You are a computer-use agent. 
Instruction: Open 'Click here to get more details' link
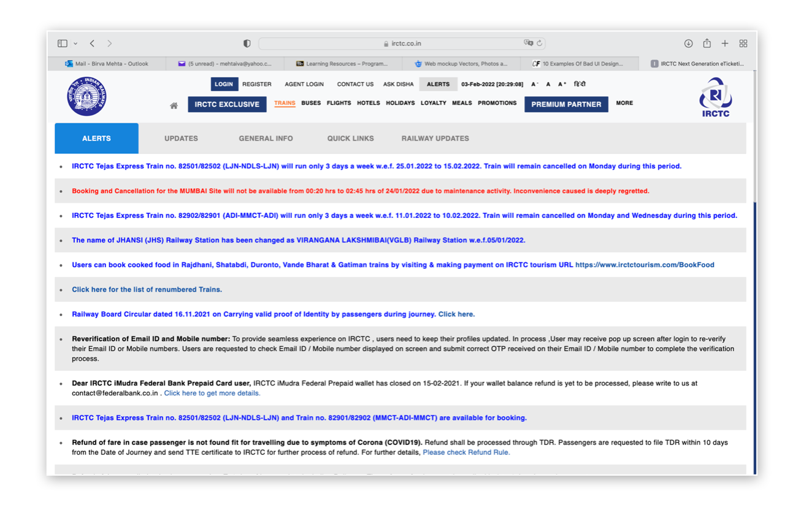[212, 393]
